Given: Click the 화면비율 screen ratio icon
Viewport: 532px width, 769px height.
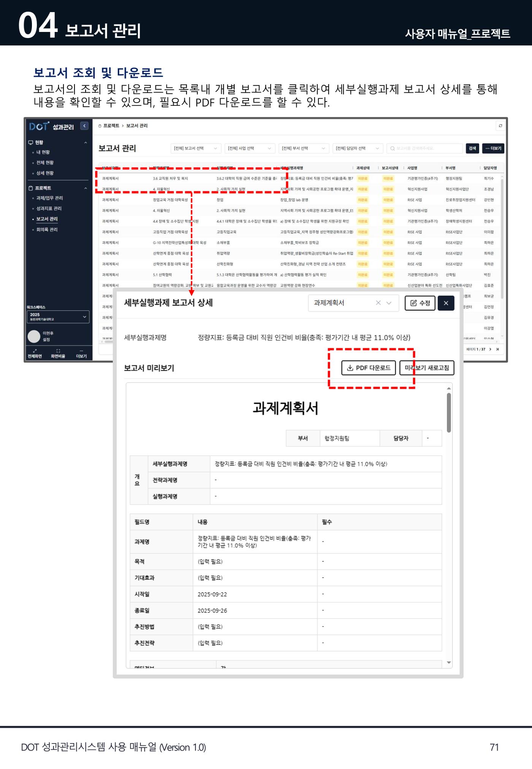Looking at the screenshot, I should [x=58, y=351].
